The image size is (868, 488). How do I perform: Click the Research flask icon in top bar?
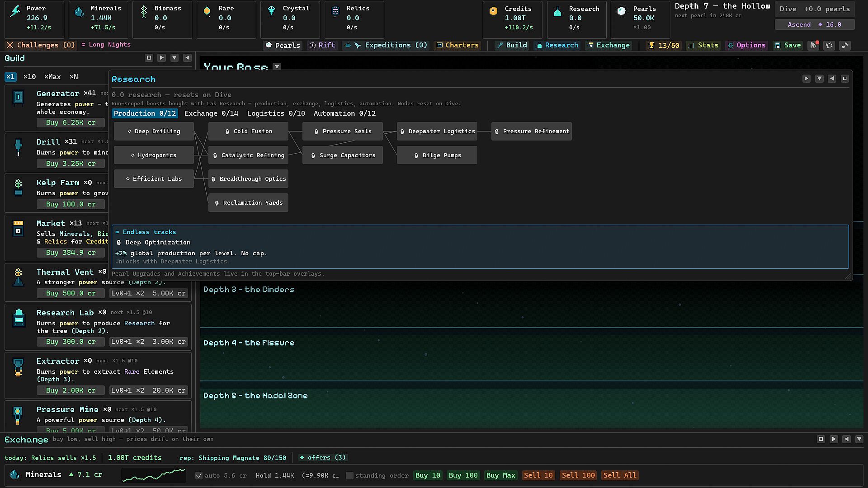tap(558, 12)
